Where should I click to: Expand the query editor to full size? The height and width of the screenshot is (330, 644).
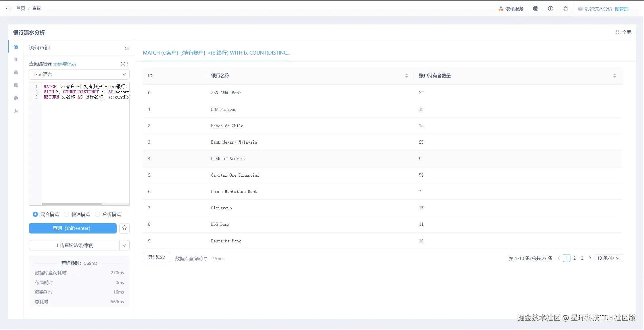123,64
